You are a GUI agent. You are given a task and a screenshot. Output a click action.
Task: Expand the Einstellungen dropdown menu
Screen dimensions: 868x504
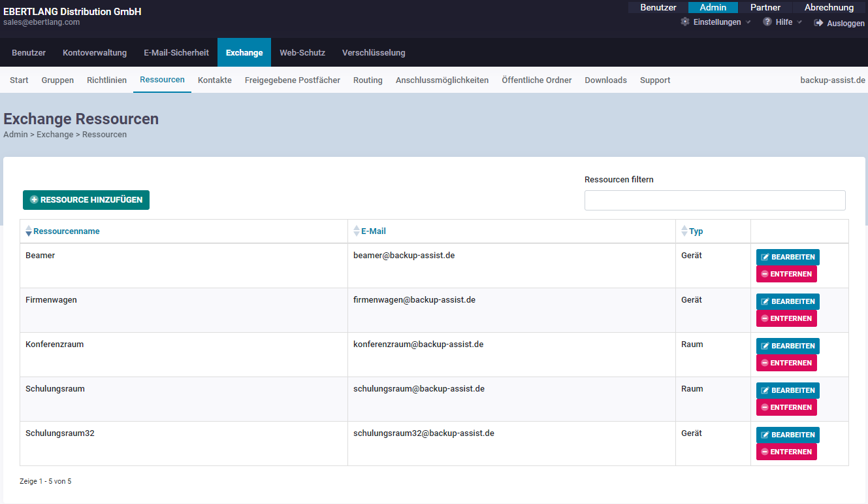click(x=748, y=22)
